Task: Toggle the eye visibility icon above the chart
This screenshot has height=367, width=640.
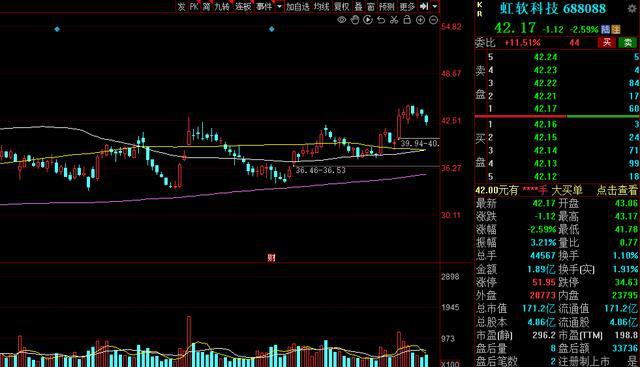Action: point(342,20)
